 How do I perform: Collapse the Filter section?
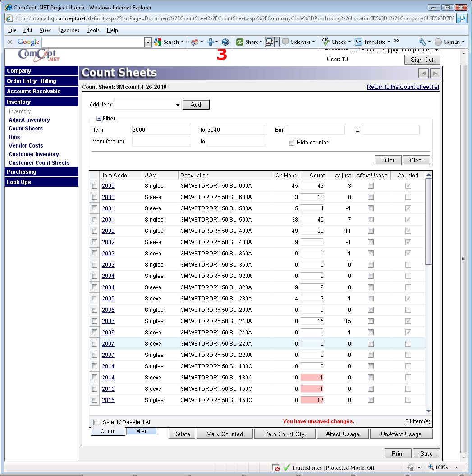click(x=99, y=119)
